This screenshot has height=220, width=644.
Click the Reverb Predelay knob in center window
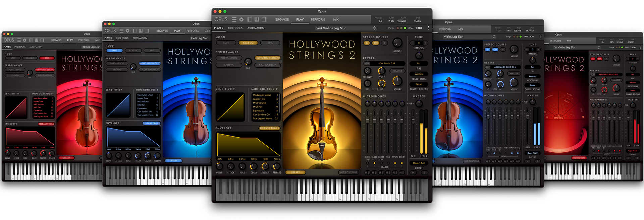368,71
